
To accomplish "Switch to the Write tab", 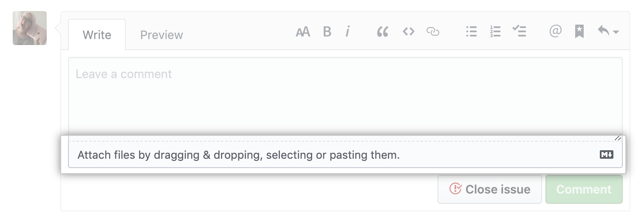I will 97,35.
